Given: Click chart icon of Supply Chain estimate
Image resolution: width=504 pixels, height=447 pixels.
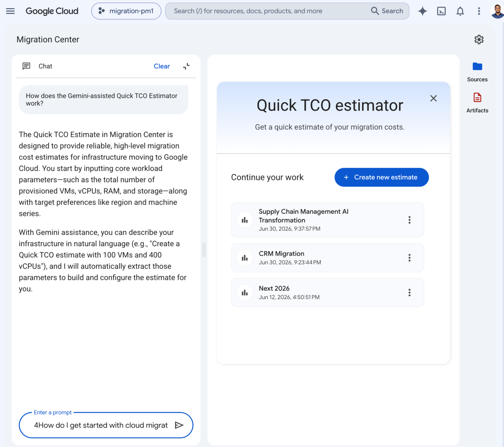Looking at the screenshot, I should (x=245, y=220).
